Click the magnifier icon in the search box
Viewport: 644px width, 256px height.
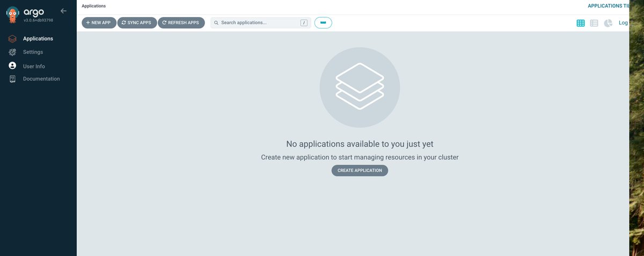216,23
